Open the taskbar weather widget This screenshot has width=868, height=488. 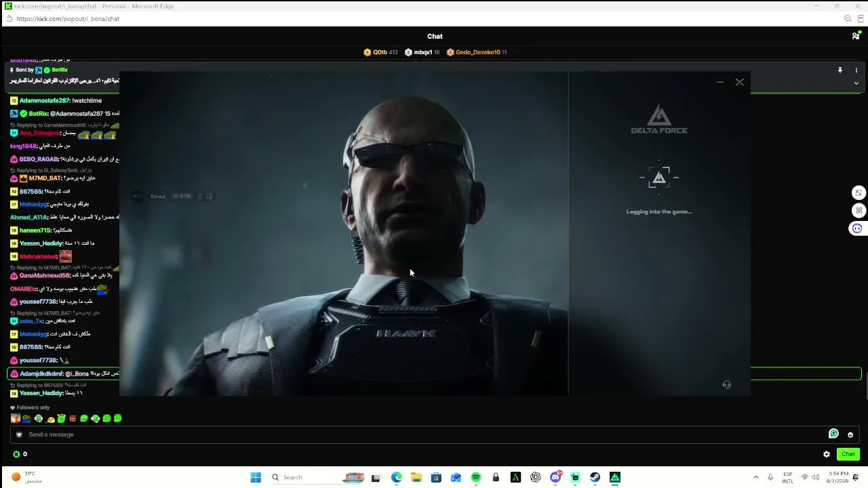[26, 477]
